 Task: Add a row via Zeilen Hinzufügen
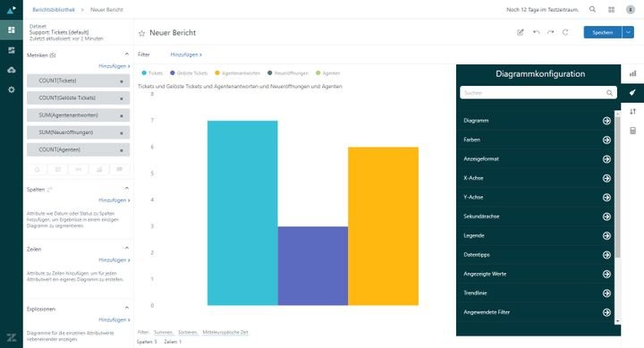coord(114,260)
